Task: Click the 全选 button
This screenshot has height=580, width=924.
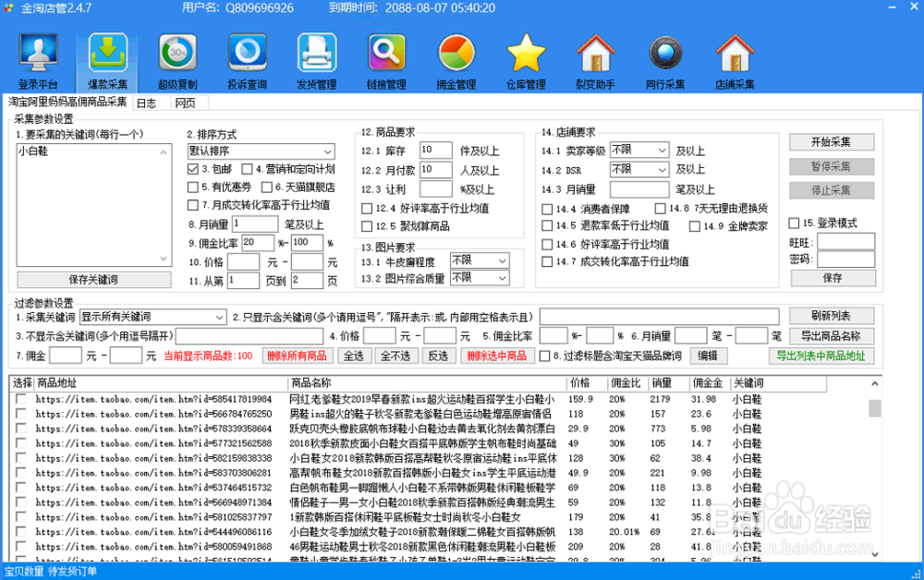Action: [x=354, y=356]
